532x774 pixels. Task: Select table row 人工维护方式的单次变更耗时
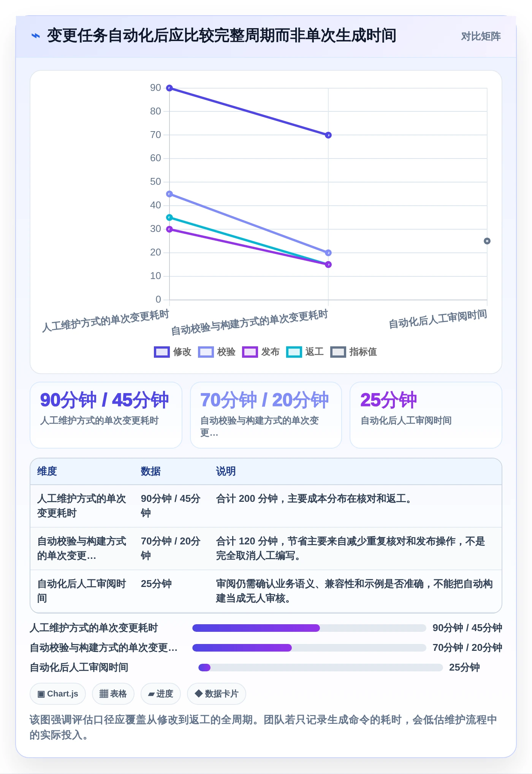(266, 506)
